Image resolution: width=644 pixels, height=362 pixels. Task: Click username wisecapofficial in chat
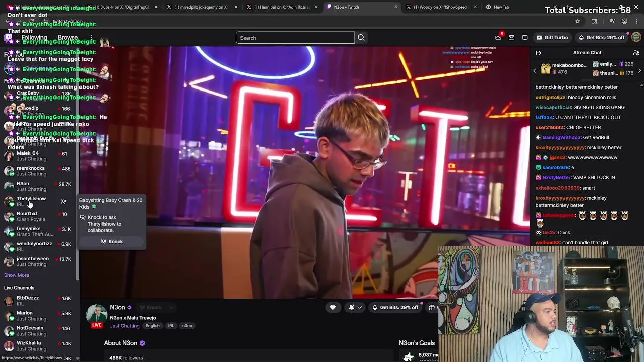point(553,108)
